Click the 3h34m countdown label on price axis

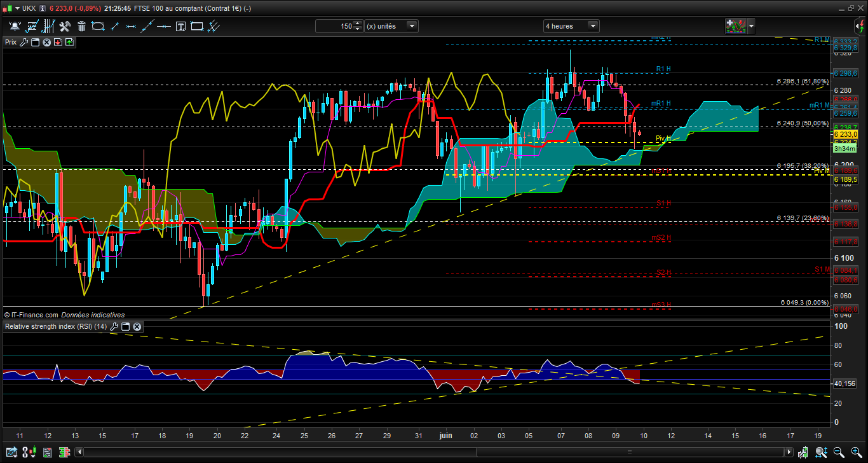pos(844,148)
